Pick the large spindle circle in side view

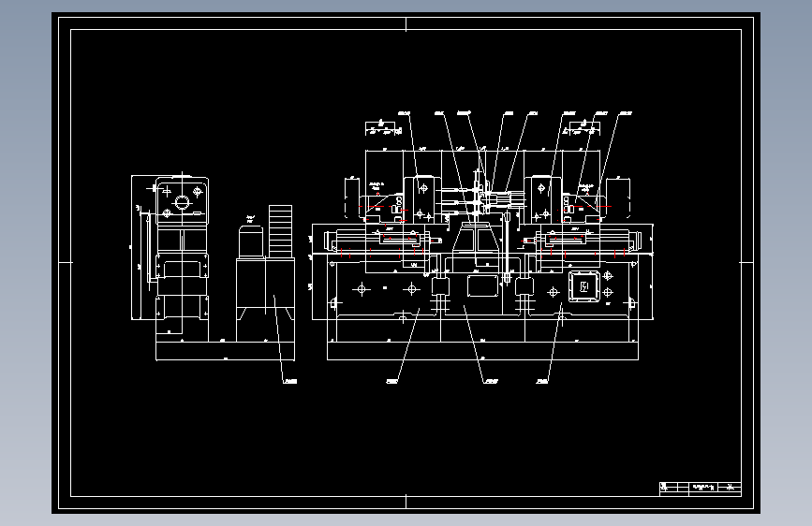182,202
